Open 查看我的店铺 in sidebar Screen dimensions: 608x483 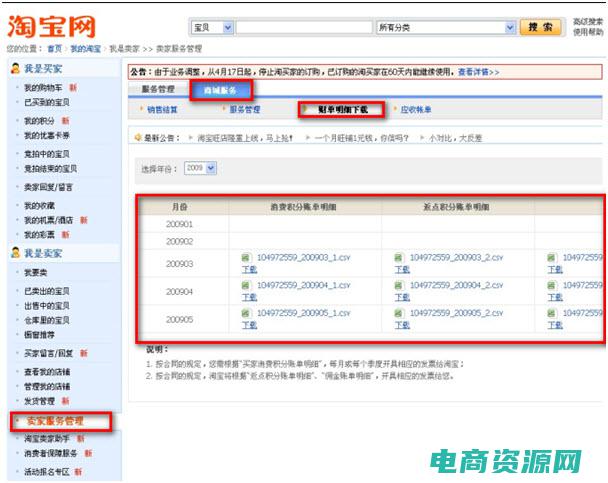pos(47,372)
